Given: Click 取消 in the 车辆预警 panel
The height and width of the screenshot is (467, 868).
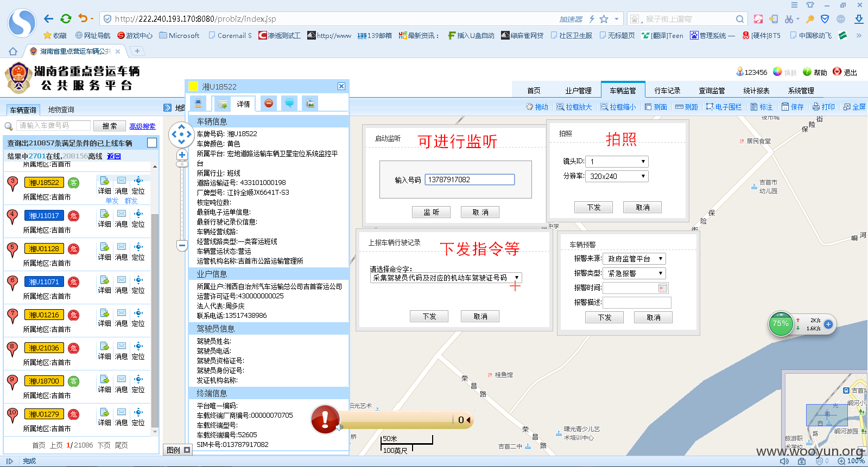Looking at the screenshot, I should (x=653, y=317).
